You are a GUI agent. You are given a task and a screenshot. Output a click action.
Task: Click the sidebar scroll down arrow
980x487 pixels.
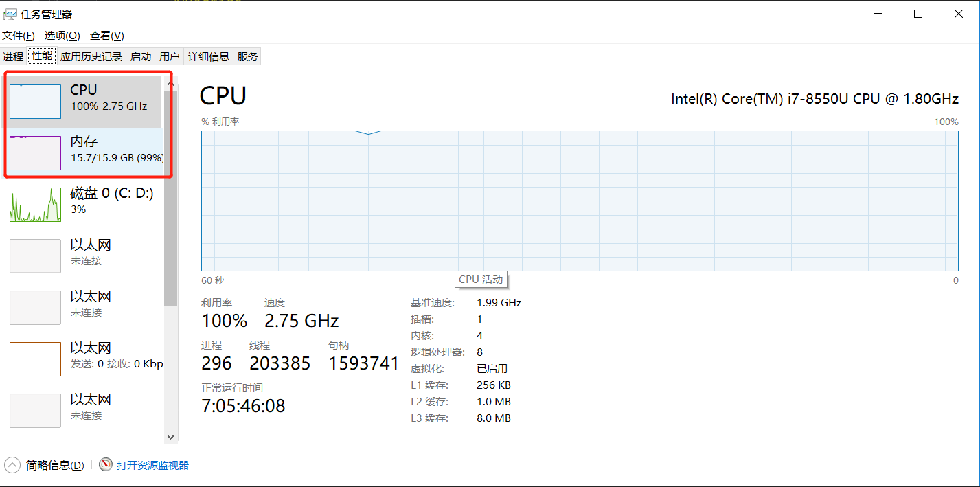[171, 436]
